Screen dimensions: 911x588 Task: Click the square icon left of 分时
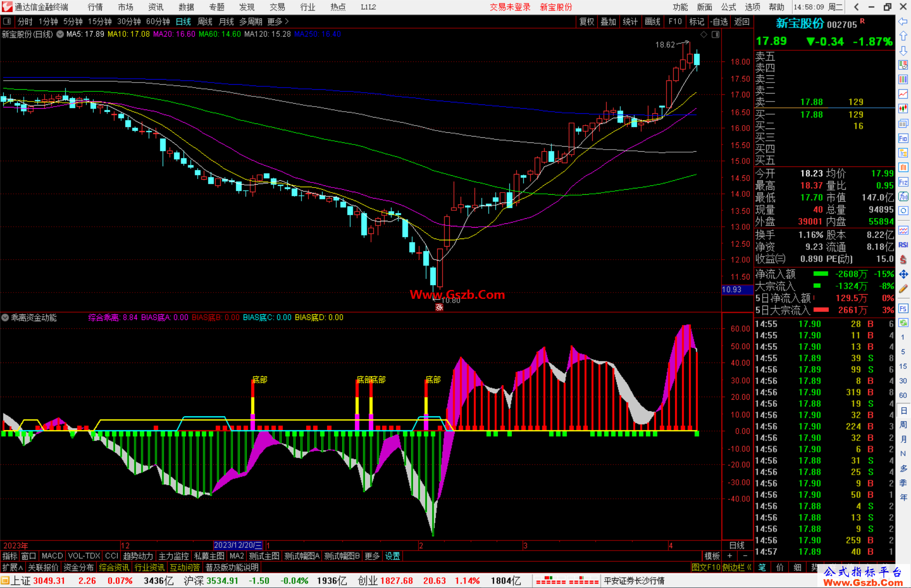[7, 21]
